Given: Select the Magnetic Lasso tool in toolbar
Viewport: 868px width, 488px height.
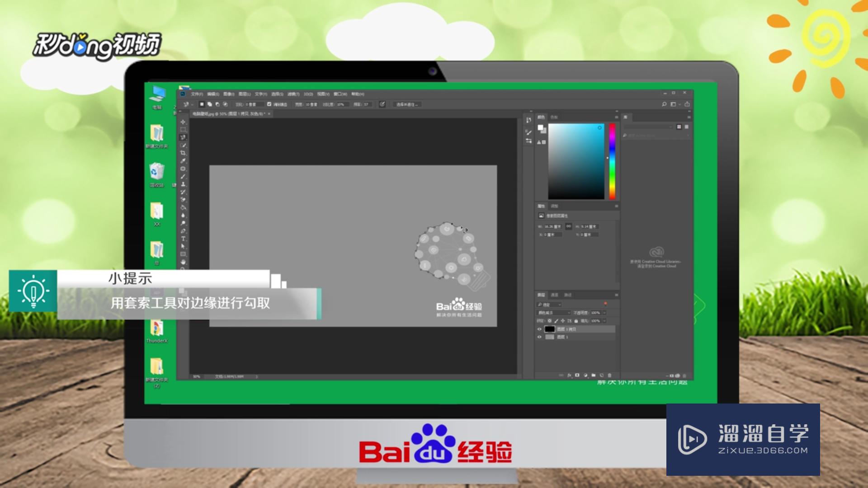Looking at the screenshot, I should [183, 137].
